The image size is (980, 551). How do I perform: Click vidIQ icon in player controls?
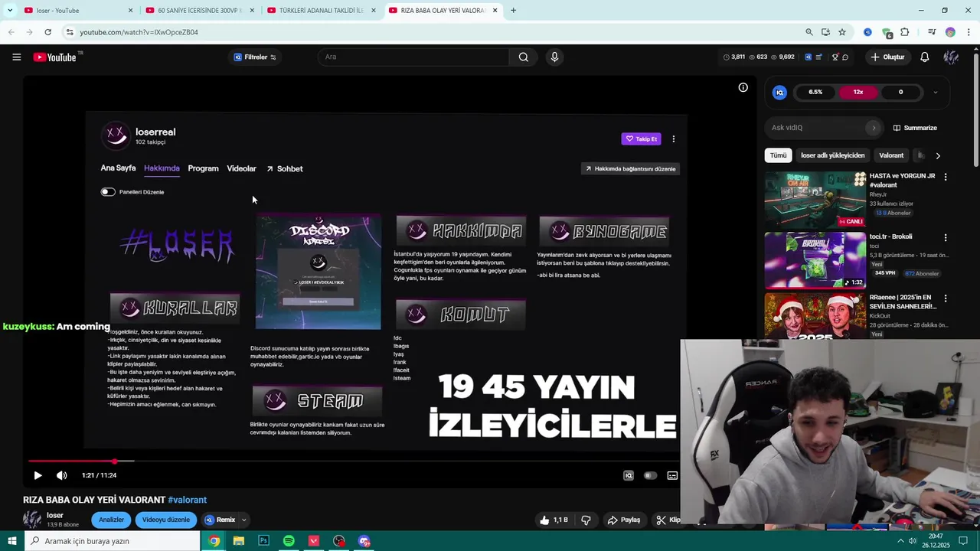coord(629,475)
